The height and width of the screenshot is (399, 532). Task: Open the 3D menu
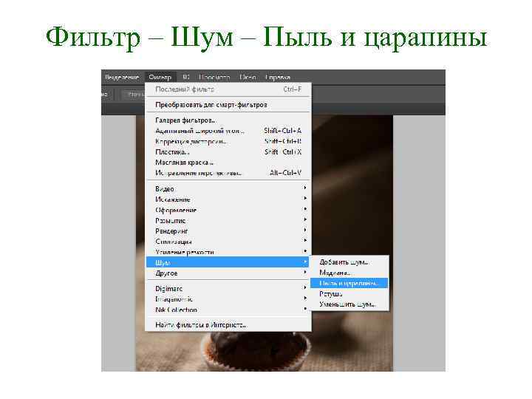[186, 78]
